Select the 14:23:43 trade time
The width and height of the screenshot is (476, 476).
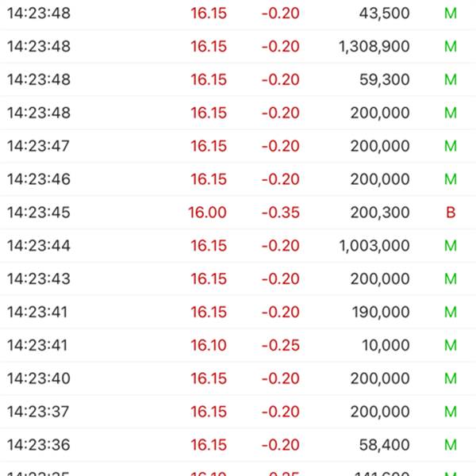tap(38, 279)
